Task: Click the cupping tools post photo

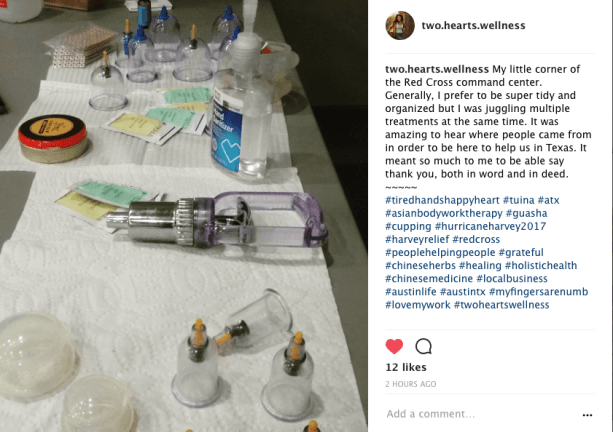Action: (x=184, y=216)
